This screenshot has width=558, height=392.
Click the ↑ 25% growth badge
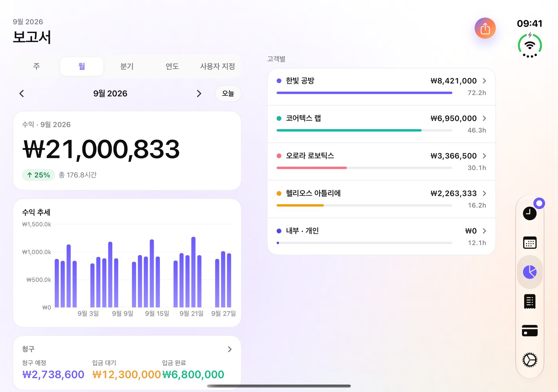39,175
